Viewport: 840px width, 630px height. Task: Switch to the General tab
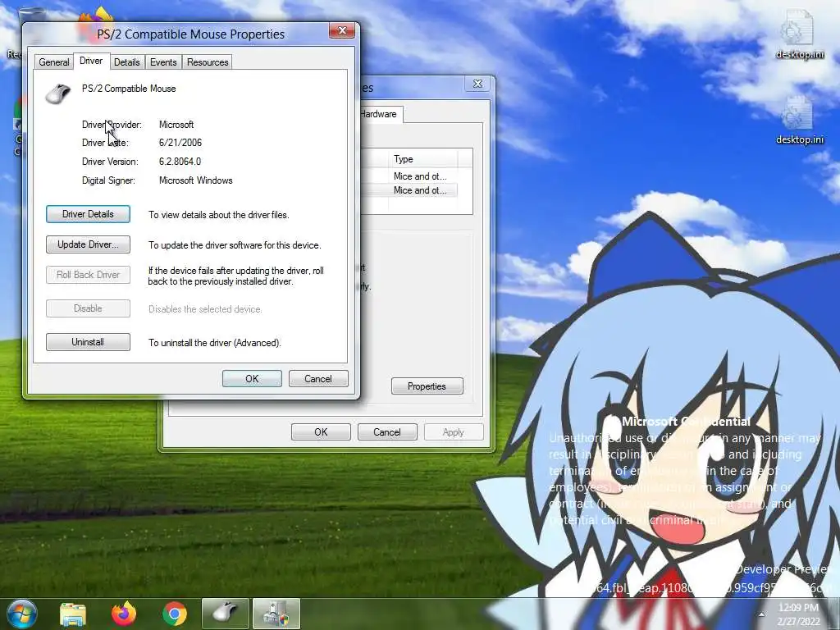pyautogui.click(x=53, y=62)
